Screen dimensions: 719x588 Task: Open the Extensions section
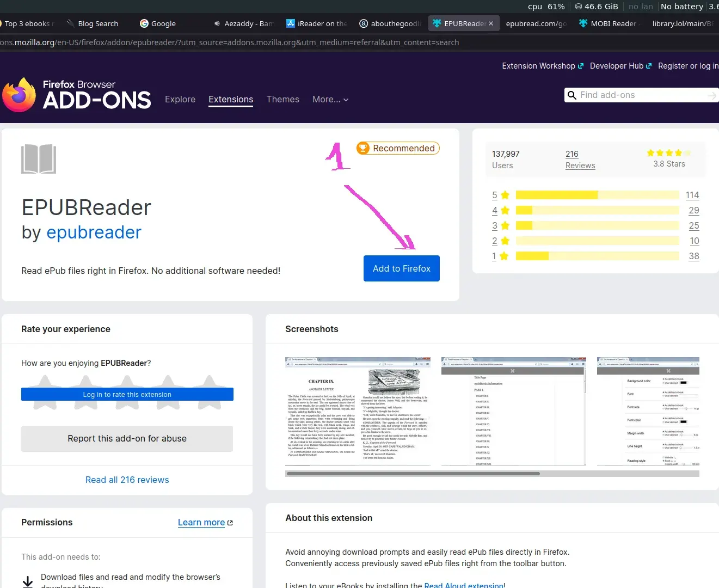231,99
